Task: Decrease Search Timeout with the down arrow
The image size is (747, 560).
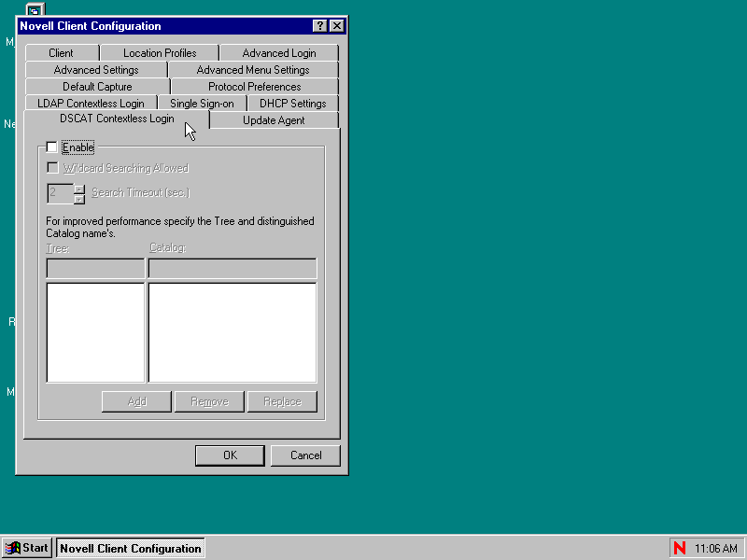Action: [79, 199]
